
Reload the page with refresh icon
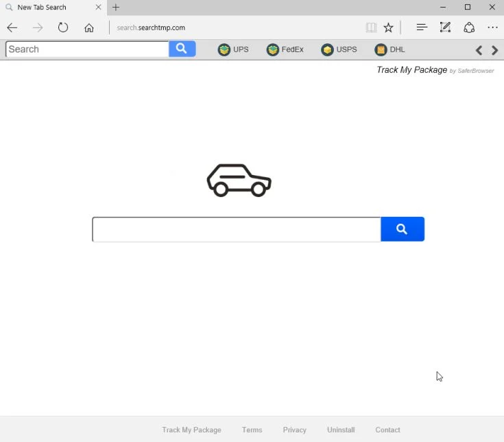pos(63,27)
